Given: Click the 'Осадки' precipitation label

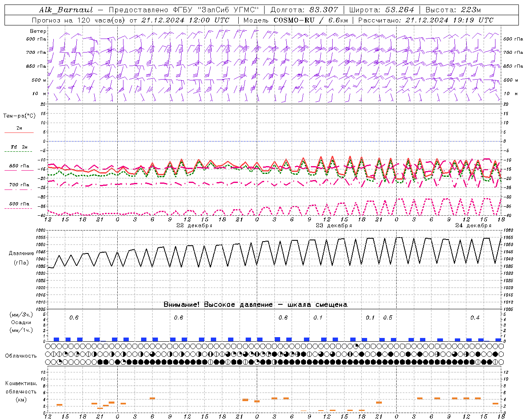Looking at the screenshot, I should pyautogui.click(x=21, y=323).
